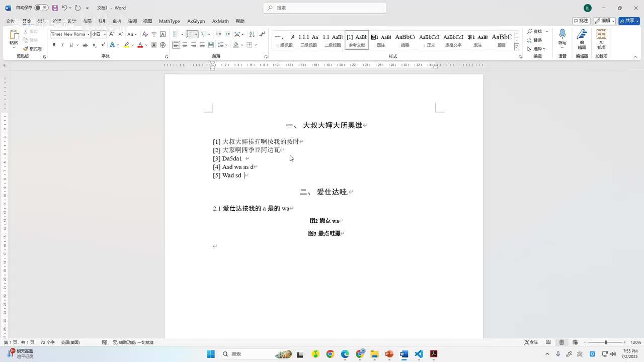Open the MathType tab
644x362 pixels.
(169, 21)
